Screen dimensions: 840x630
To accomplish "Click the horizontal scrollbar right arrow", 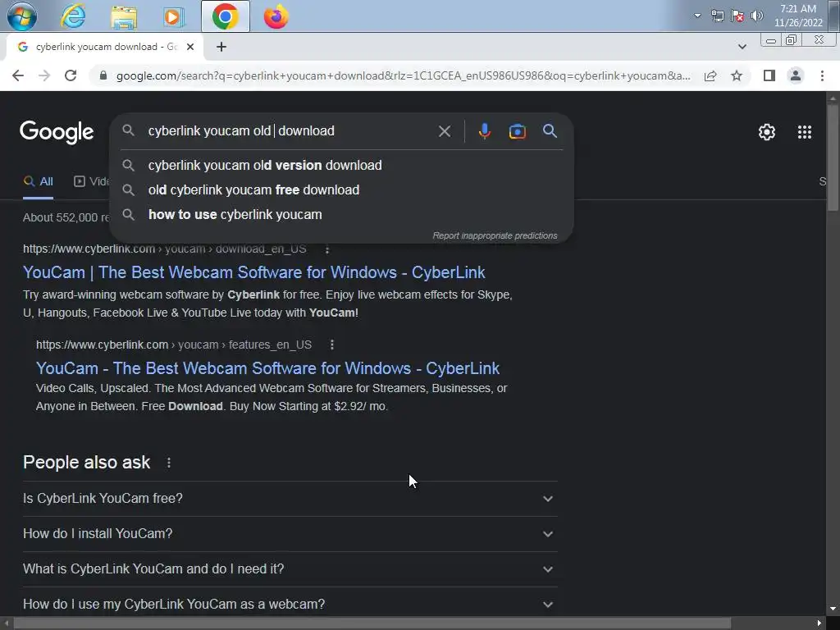I will 819,623.
